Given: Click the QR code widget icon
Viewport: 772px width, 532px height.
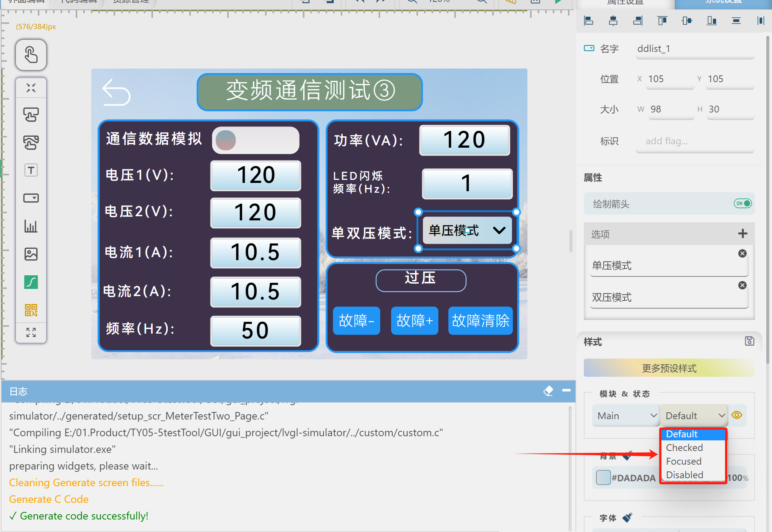Looking at the screenshot, I should click(x=31, y=310).
